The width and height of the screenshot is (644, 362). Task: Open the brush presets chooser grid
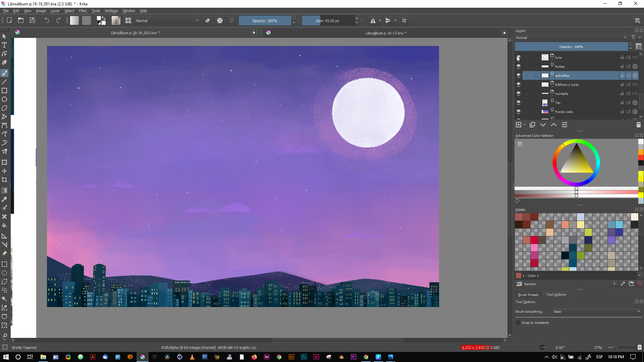tap(128, 20)
